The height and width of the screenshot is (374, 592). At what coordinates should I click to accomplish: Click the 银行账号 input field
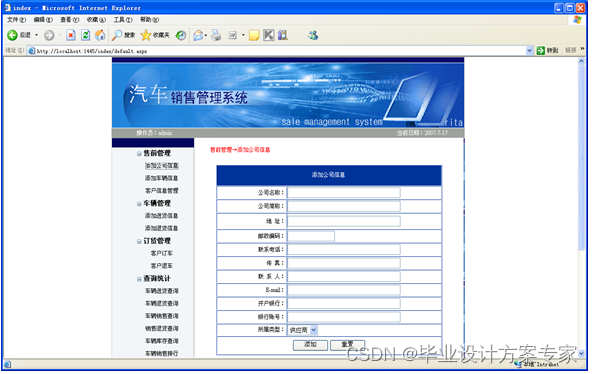click(x=344, y=317)
